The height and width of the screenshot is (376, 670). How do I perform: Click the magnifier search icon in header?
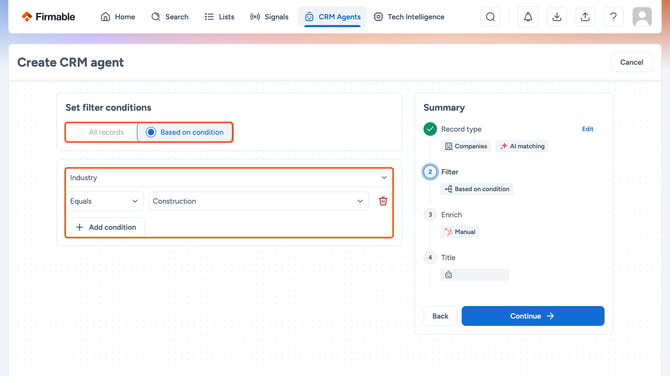[x=491, y=17]
